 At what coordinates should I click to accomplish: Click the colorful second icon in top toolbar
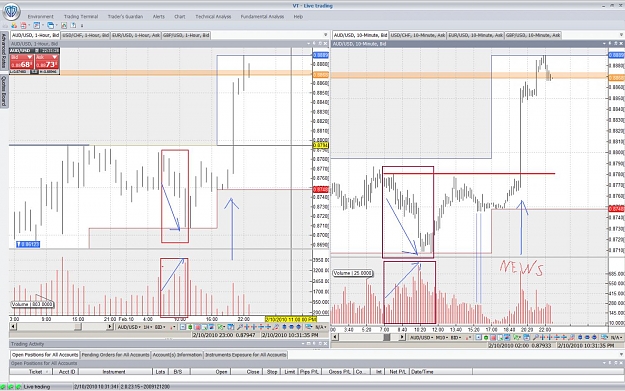pos(14,26)
